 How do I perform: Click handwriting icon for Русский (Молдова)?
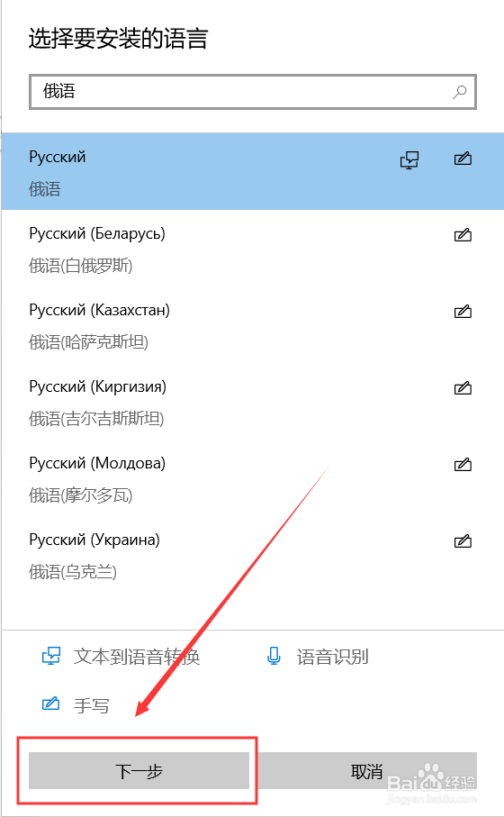click(x=463, y=464)
